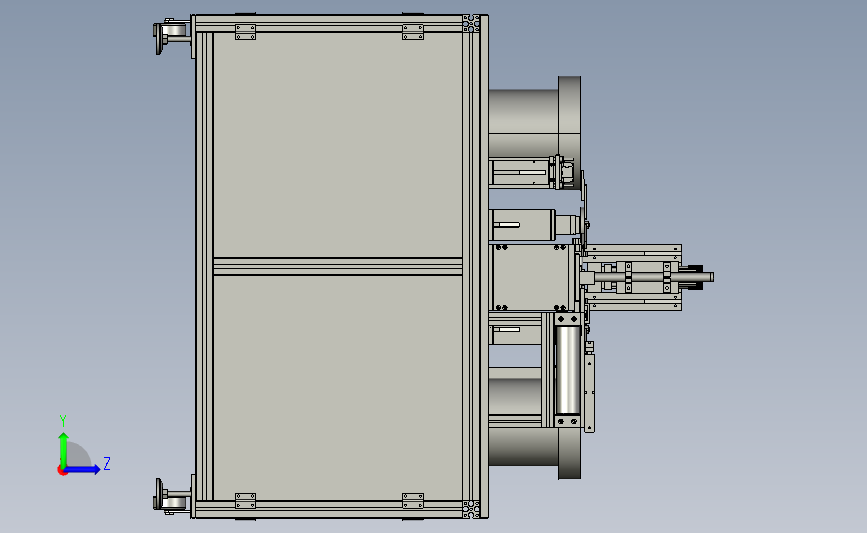Select the lower large cylinder drum flange
This screenshot has height=533, width=867.
[x=569, y=453]
